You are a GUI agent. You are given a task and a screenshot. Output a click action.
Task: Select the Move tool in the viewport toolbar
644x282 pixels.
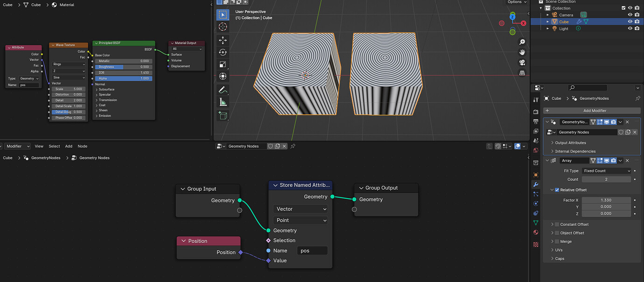point(223,41)
